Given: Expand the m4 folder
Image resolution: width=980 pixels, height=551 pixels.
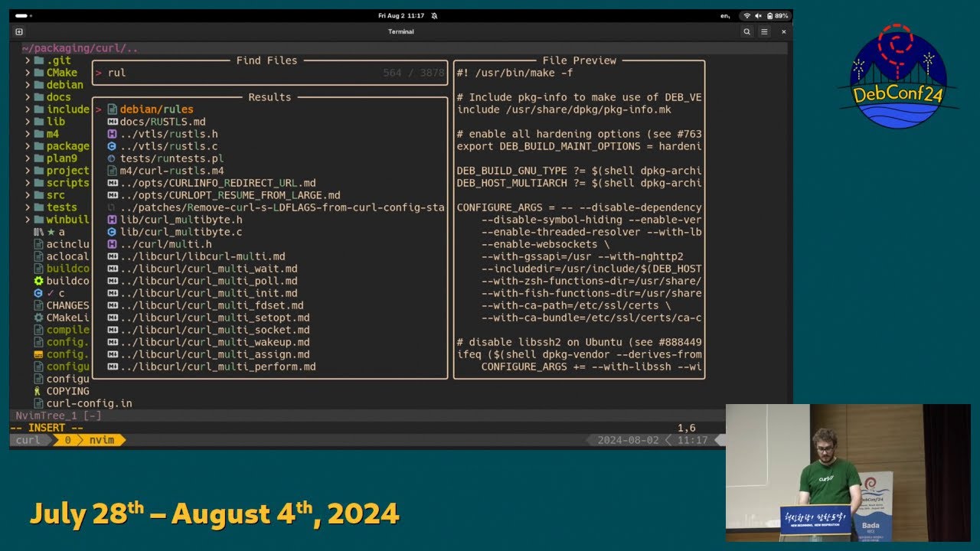Looking at the screenshot, I should 28,134.
